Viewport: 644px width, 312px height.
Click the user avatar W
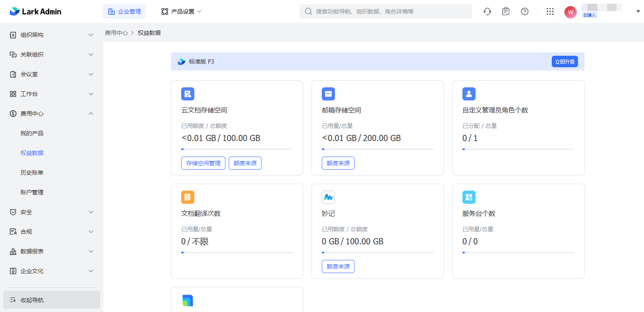pyautogui.click(x=571, y=12)
